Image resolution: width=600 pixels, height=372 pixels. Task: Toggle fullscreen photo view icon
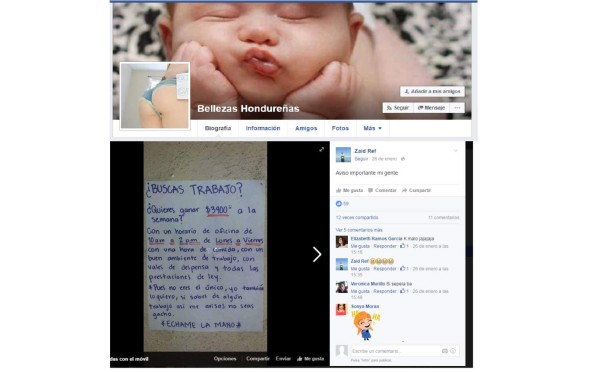pyautogui.click(x=321, y=150)
